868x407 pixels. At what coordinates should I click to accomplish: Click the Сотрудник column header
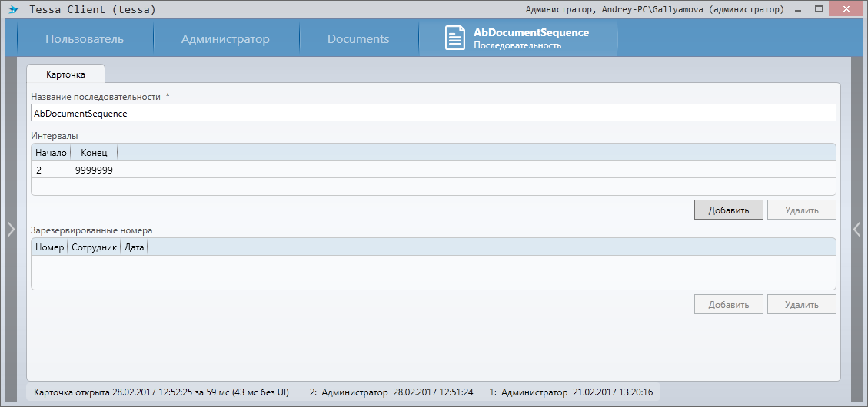tap(94, 247)
